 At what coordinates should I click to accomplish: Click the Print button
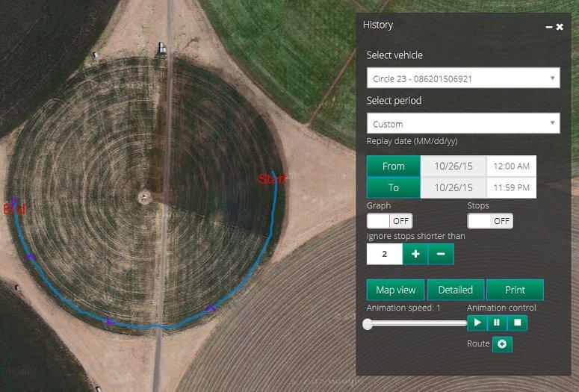coord(515,290)
